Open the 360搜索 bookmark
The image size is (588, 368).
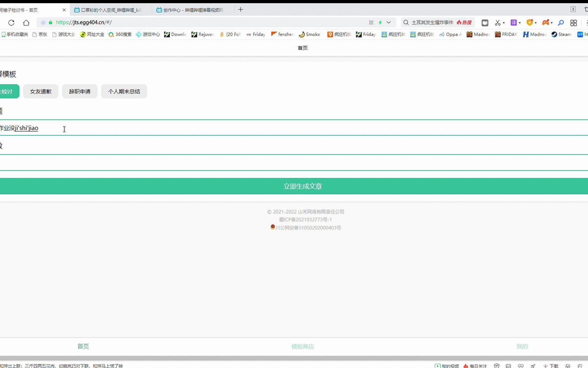(x=120, y=34)
